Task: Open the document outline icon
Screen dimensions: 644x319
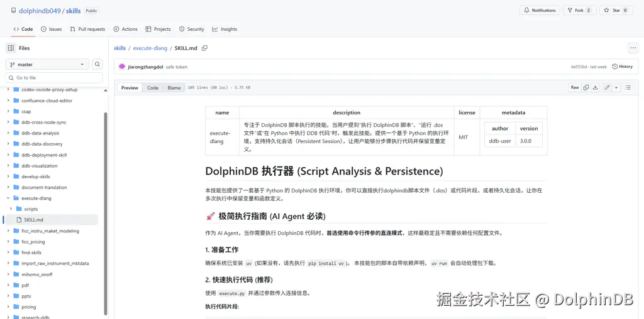Action: (628, 87)
